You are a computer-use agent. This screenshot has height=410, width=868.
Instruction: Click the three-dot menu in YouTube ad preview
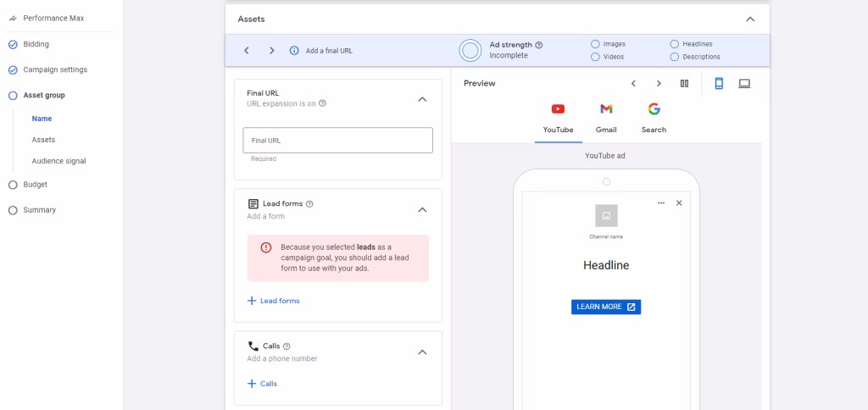point(661,203)
